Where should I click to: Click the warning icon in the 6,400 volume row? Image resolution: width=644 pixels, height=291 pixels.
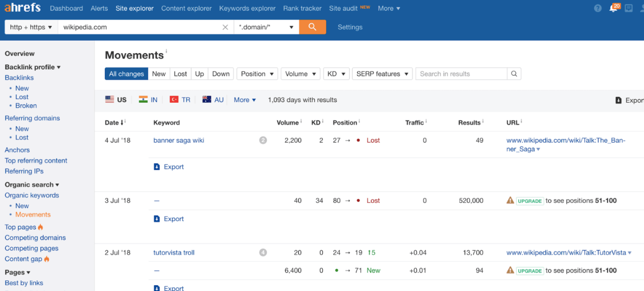pyautogui.click(x=510, y=270)
